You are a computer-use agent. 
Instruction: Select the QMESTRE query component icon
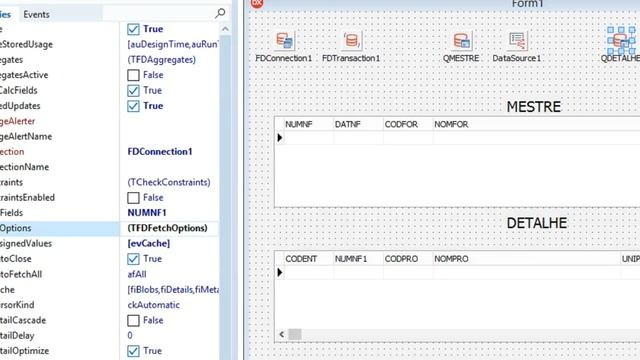[x=461, y=40]
